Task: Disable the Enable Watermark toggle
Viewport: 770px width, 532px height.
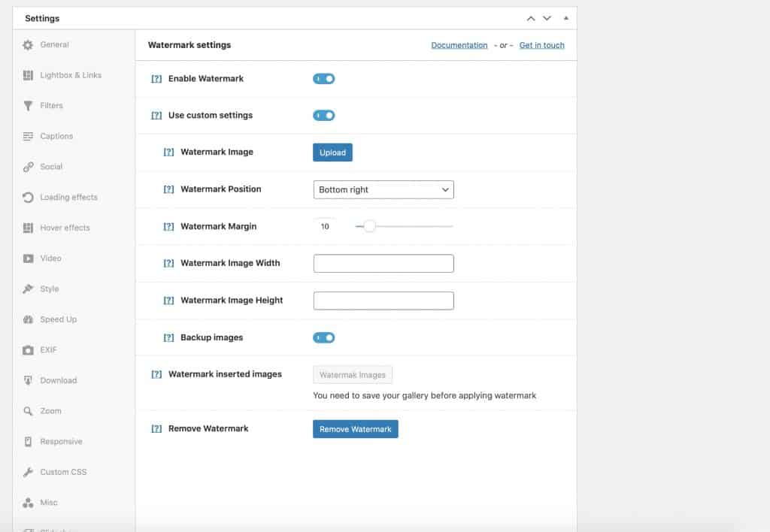Action: click(x=324, y=78)
